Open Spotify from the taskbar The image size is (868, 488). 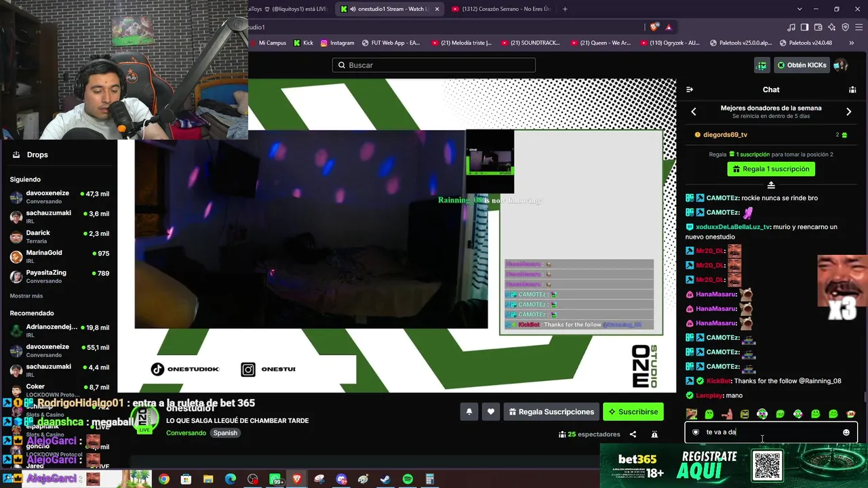[x=408, y=479]
